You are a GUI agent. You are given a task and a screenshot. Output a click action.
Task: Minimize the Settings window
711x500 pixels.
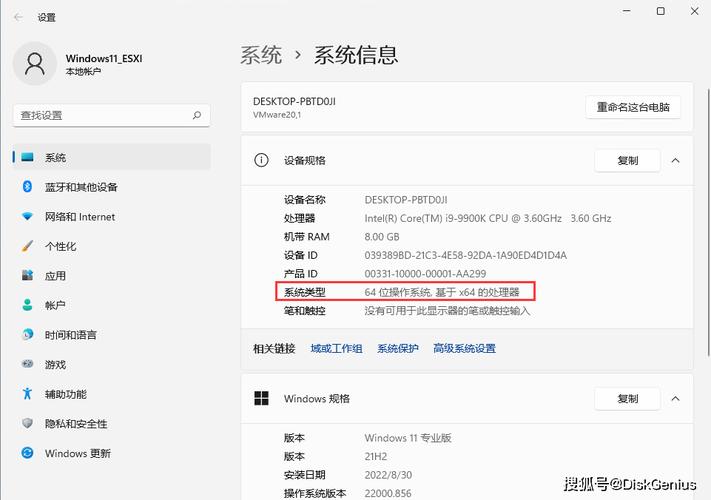point(627,11)
